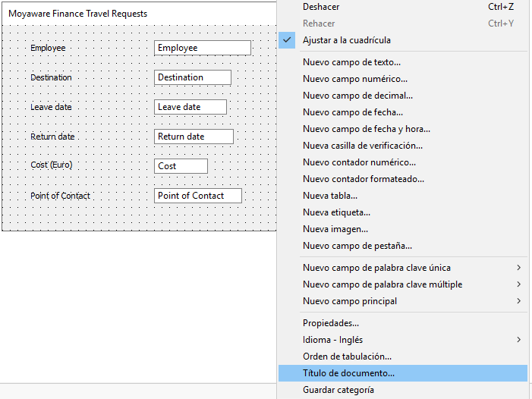The image size is (532, 399).
Task: Choose Deshacer from the context menu
Action: click(403, 7)
